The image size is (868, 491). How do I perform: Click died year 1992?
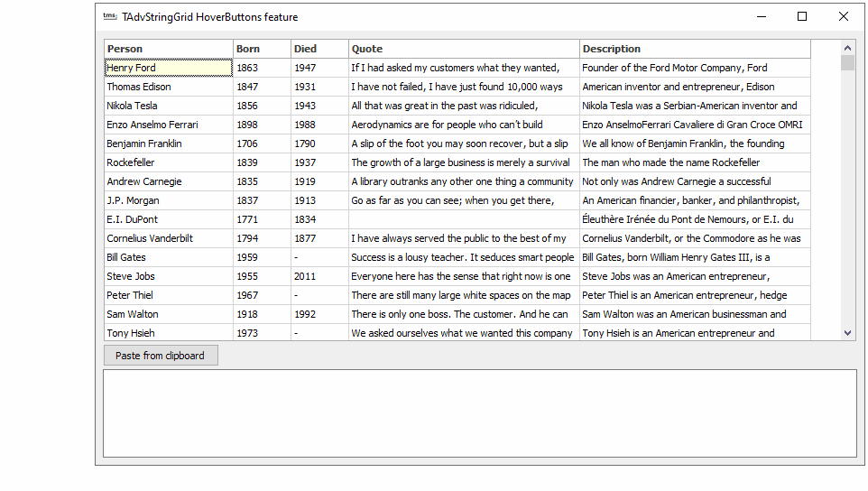click(319, 314)
